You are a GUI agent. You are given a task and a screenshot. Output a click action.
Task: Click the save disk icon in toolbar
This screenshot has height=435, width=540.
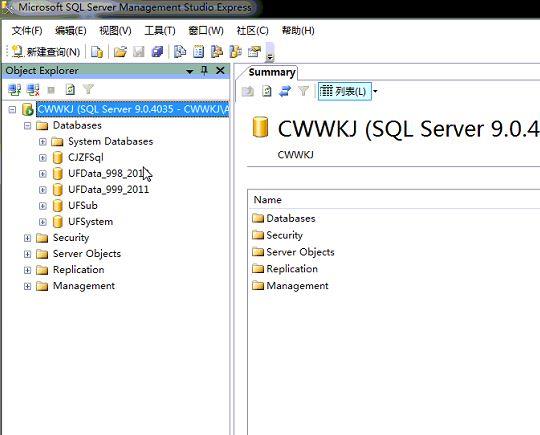click(138, 52)
